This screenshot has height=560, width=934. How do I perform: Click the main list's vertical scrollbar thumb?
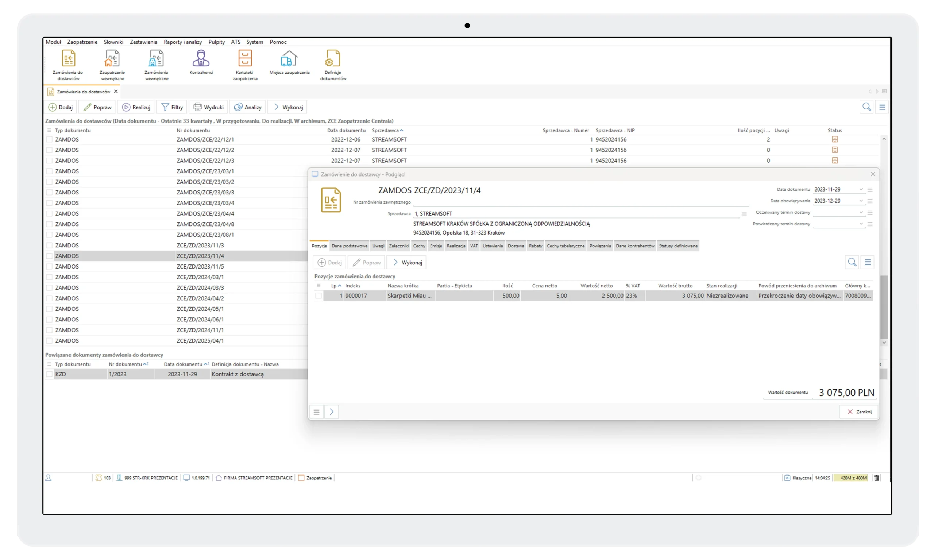click(x=884, y=306)
